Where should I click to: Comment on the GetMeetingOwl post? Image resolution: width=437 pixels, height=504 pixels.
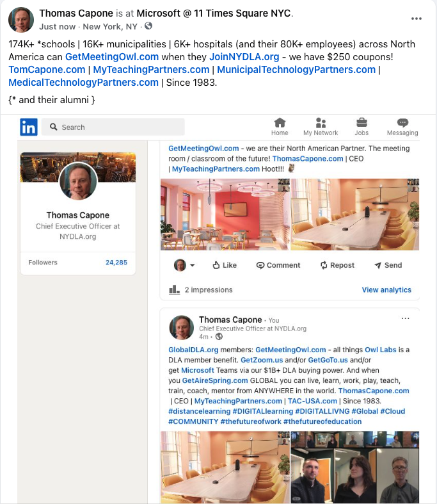(278, 265)
